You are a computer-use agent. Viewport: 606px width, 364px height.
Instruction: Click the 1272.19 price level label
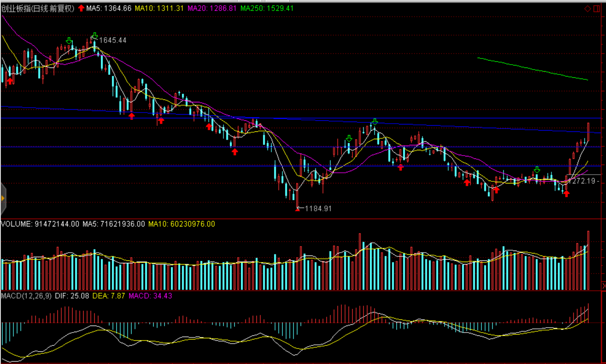[583, 181]
